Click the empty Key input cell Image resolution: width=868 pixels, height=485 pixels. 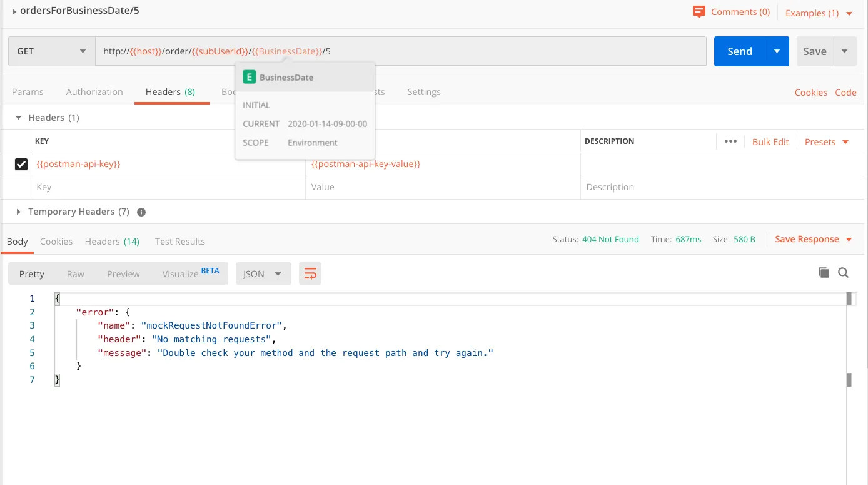pyautogui.click(x=168, y=187)
